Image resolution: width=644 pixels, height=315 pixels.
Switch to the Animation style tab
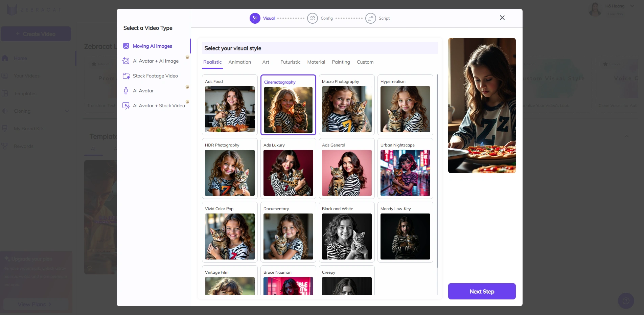click(240, 62)
